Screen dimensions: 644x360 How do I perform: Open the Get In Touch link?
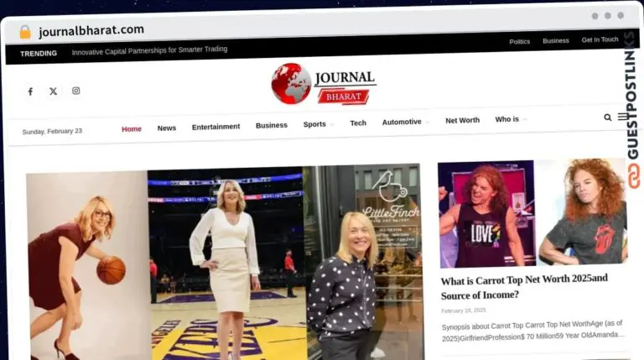[x=600, y=39]
